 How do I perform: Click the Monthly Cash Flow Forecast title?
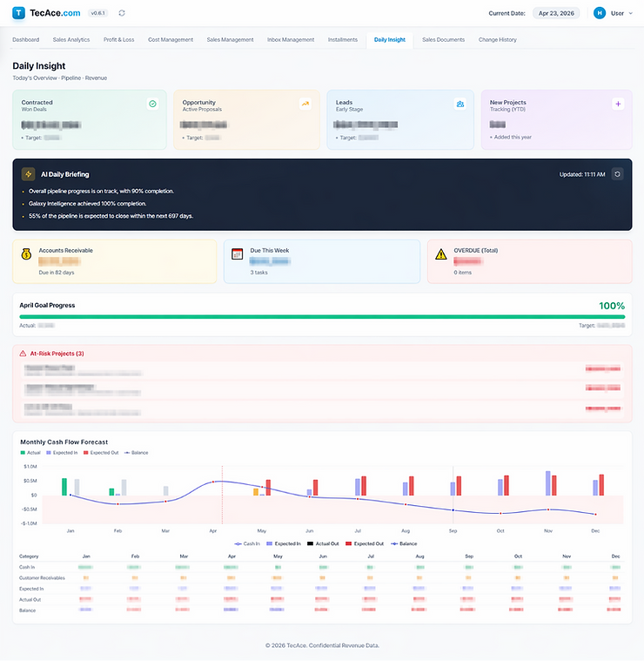[64, 442]
